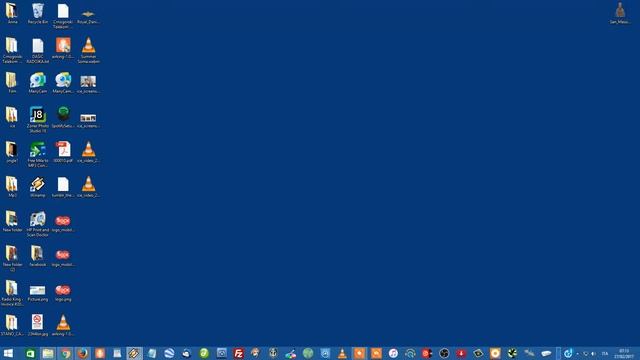640x360 pixels.
Task: Switch to Winamp in the taskbar
Action: pos(134,353)
